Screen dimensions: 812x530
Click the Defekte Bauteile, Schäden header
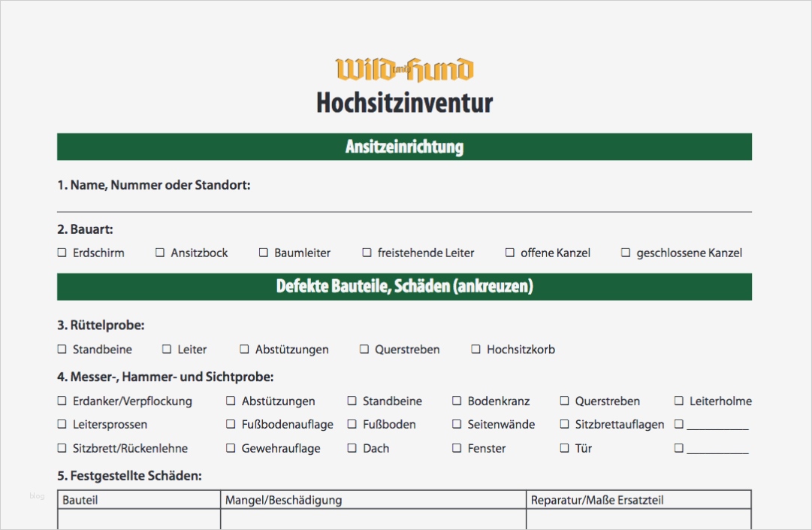click(x=404, y=286)
